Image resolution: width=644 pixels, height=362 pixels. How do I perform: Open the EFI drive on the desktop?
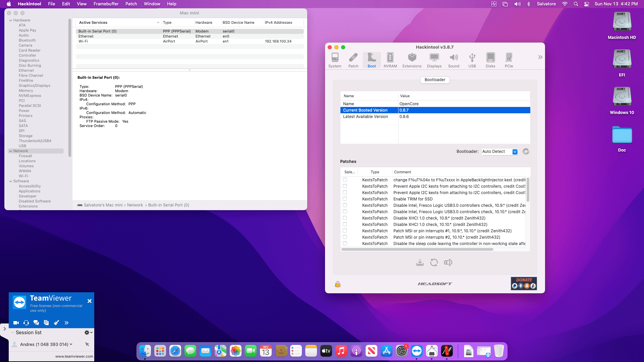click(622, 63)
